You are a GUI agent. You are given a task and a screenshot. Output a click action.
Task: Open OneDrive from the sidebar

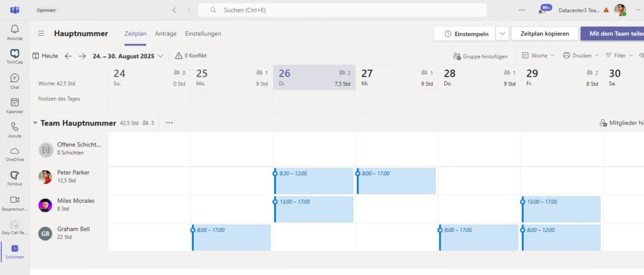pyautogui.click(x=14, y=153)
